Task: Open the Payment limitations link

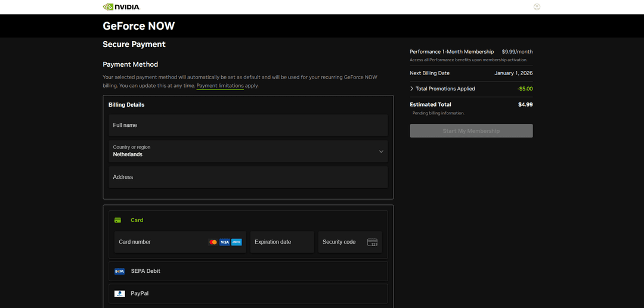Action: click(x=220, y=86)
